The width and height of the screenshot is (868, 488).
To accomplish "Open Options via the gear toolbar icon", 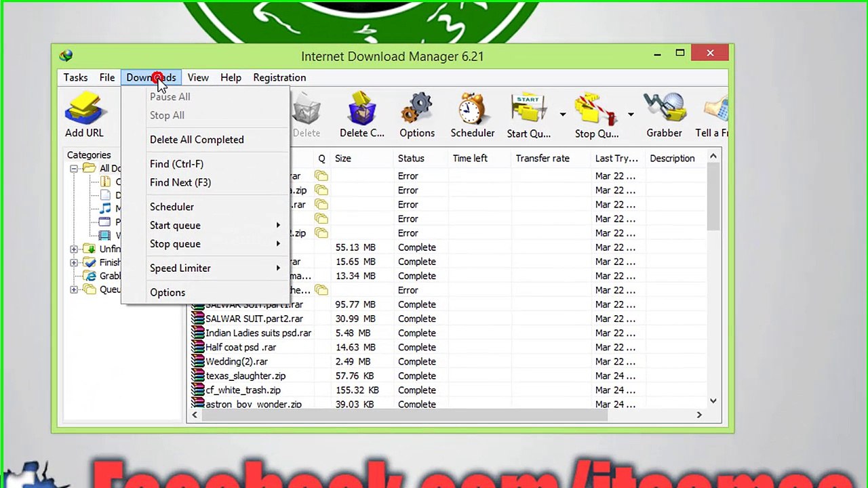I will [417, 108].
